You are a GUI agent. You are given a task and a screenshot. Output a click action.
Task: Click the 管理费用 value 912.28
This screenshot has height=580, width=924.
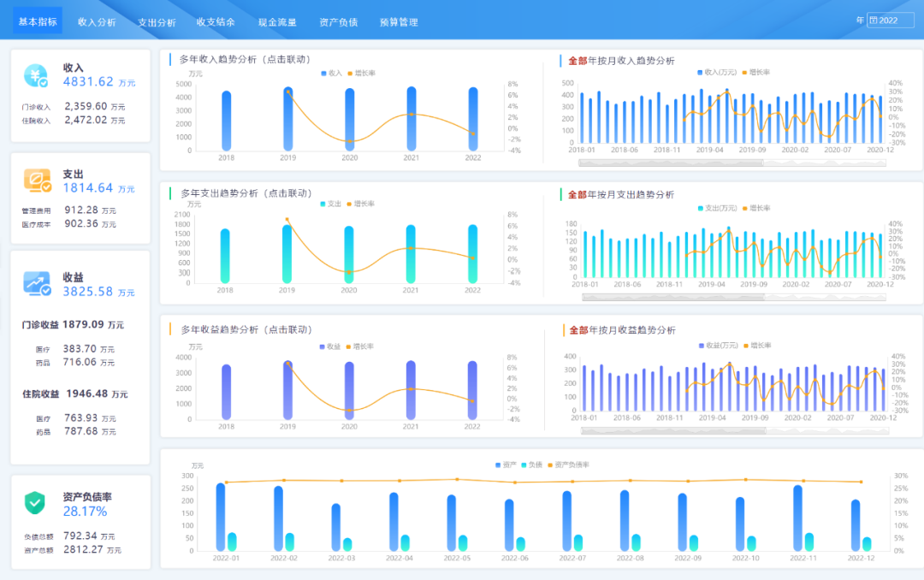[x=81, y=210]
